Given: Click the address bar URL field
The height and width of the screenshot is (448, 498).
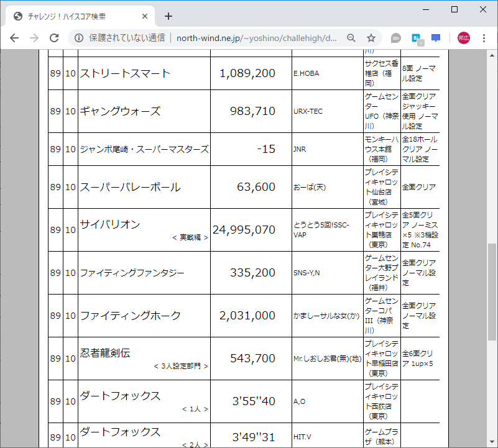Looking at the screenshot, I should [x=249, y=38].
